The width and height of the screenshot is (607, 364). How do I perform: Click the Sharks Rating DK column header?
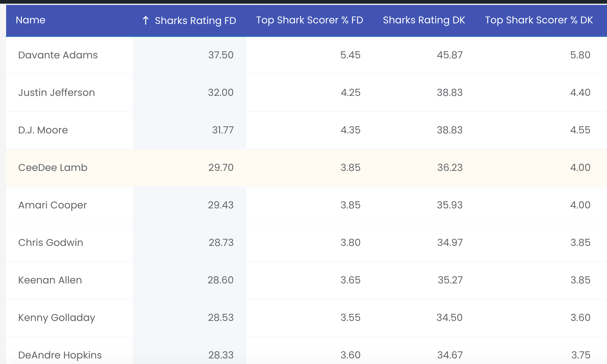coord(424,20)
